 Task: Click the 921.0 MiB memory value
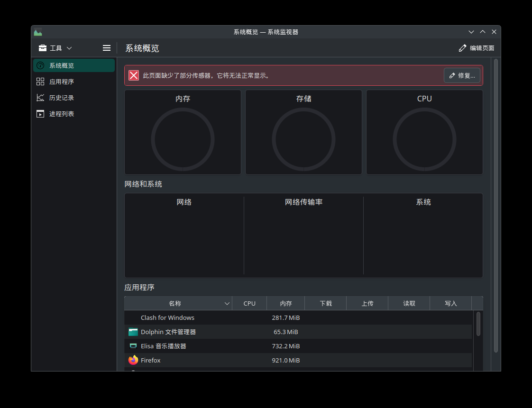[x=286, y=361]
